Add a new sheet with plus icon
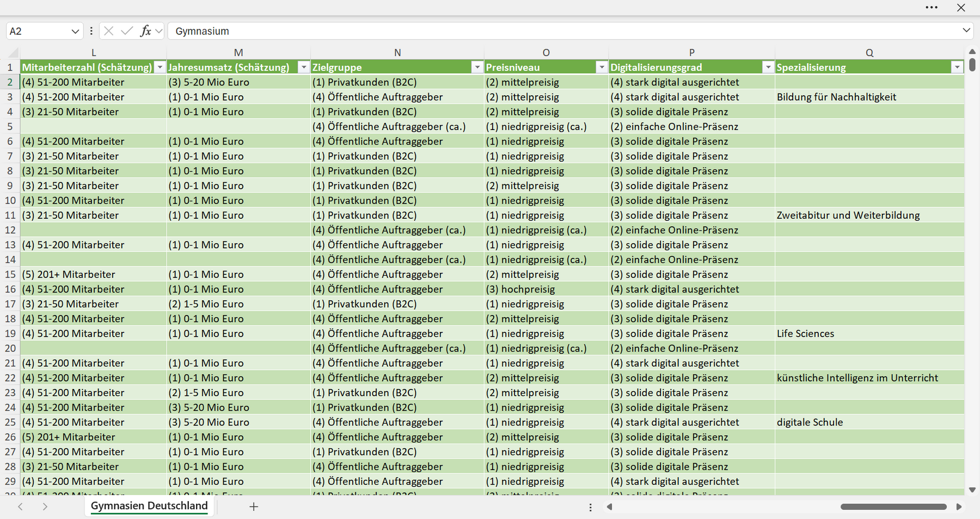980x519 pixels. tap(254, 506)
